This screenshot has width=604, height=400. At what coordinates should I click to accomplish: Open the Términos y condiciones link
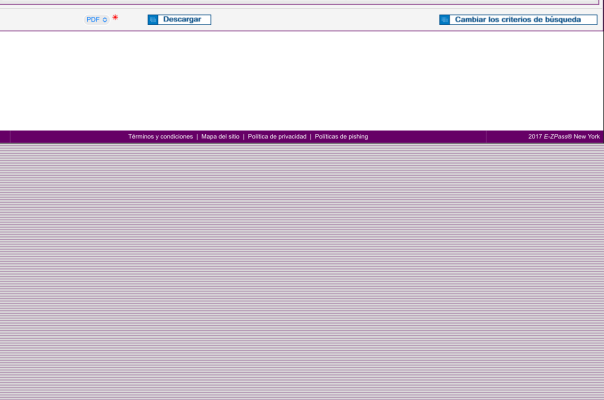tap(161, 137)
